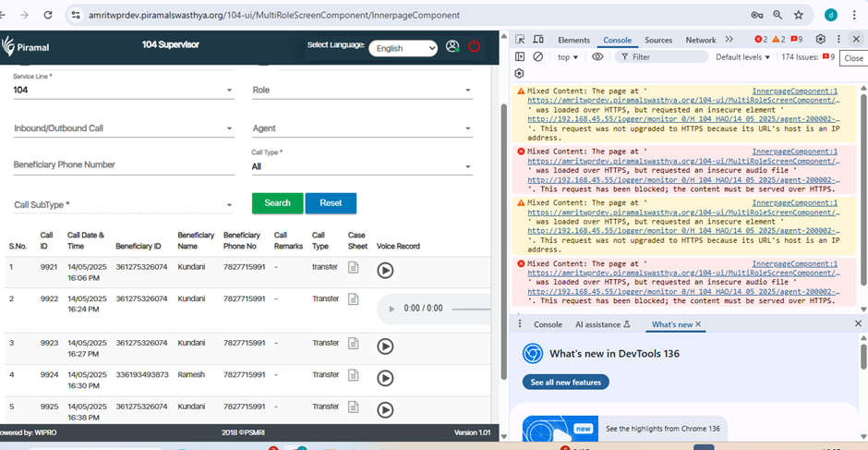The width and height of the screenshot is (868, 450).
Task: Open case sheet icon for call 9925
Action: [353, 407]
